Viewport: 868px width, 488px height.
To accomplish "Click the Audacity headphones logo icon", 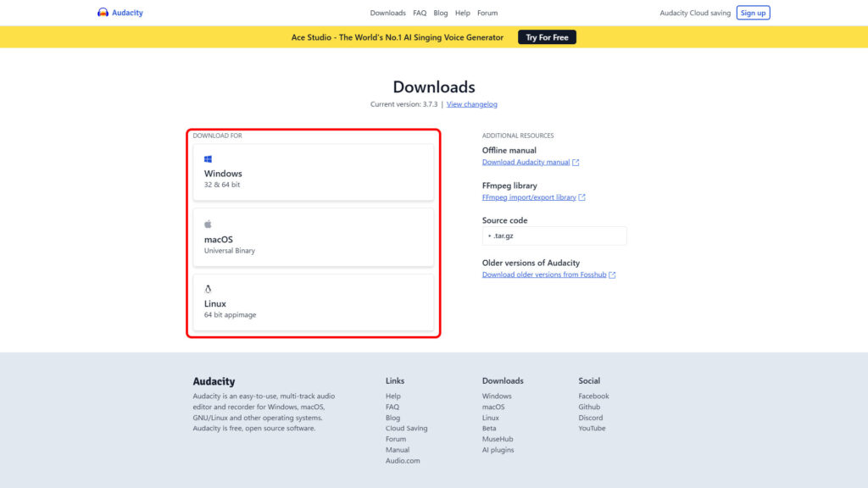I will pyautogui.click(x=103, y=13).
